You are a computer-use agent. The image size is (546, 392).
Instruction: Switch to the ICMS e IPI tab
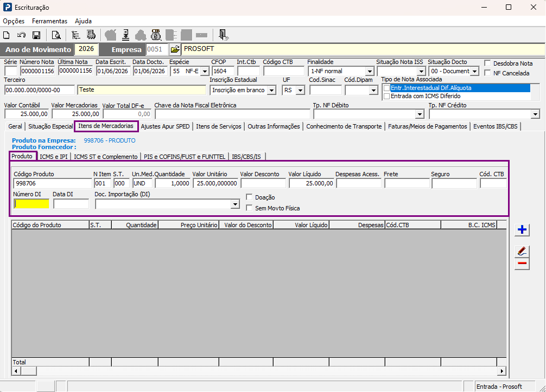tap(54, 157)
